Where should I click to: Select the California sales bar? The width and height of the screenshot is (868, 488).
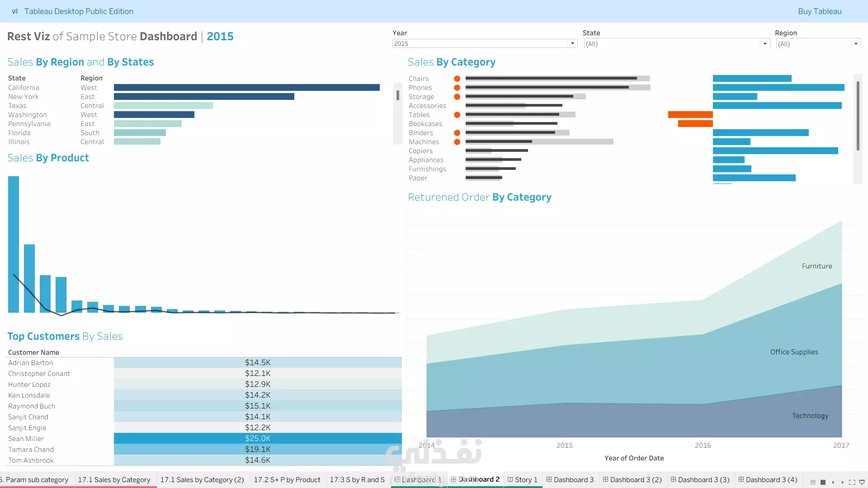tap(247, 88)
